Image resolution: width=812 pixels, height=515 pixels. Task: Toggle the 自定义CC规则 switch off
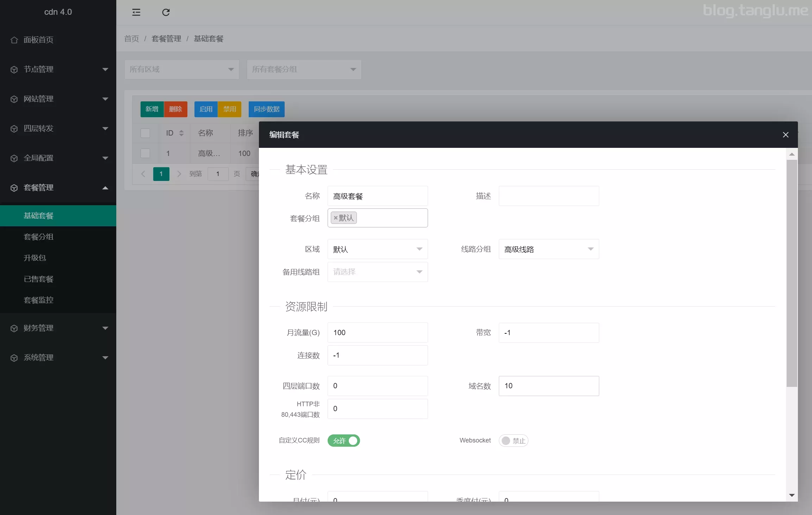[x=343, y=441]
